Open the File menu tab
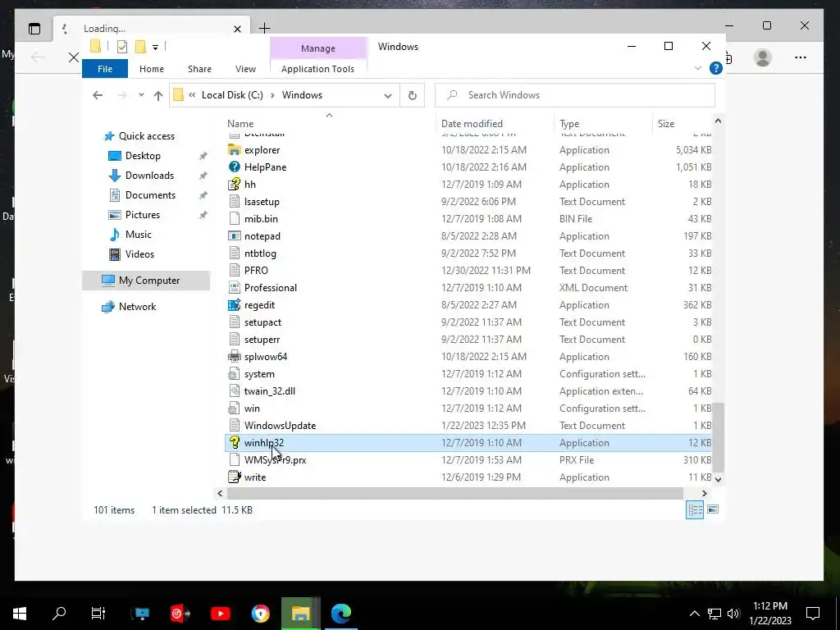Screen dimensions: 840x630 pos(105,69)
